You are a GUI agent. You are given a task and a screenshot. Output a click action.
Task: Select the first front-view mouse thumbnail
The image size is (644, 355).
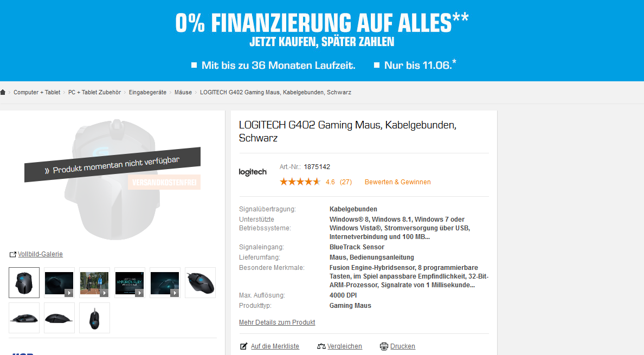click(x=24, y=283)
